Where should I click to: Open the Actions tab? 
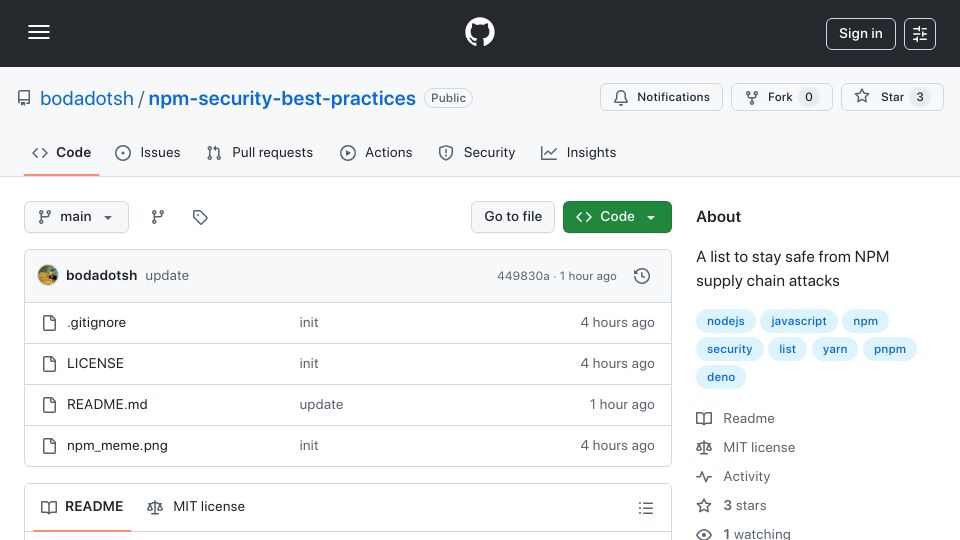pos(376,152)
